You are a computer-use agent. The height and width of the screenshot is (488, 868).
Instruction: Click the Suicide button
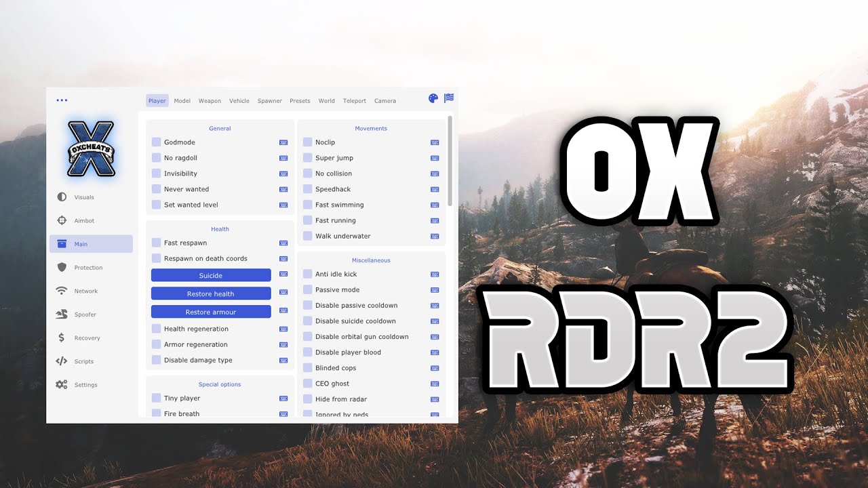coord(211,275)
